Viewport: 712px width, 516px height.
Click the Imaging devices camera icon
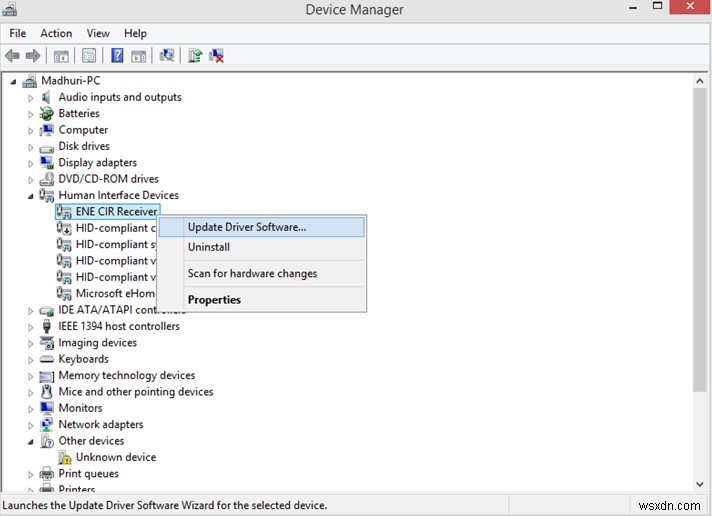pos(46,342)
